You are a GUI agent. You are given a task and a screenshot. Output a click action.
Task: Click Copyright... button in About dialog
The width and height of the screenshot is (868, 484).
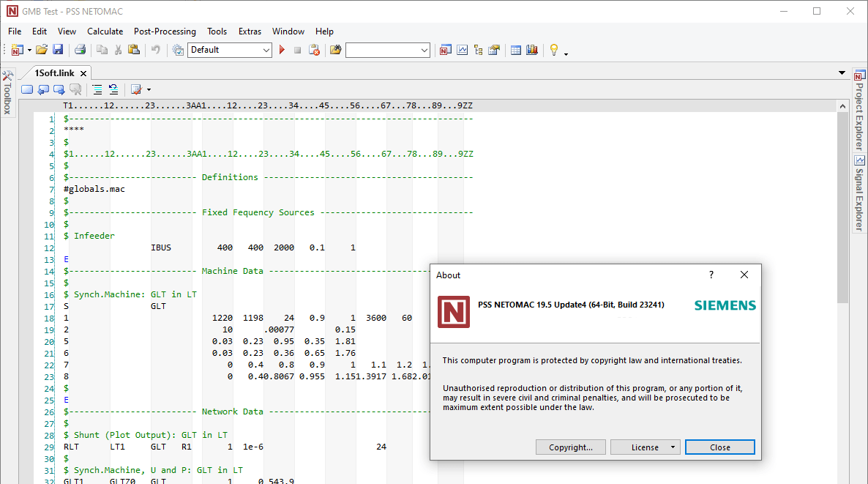(x=571, y=447)
